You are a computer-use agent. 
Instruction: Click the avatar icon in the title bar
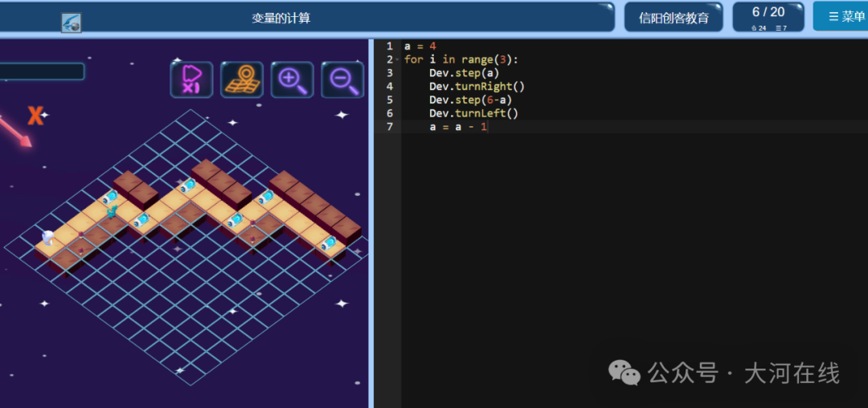click(x=72, y=22)
